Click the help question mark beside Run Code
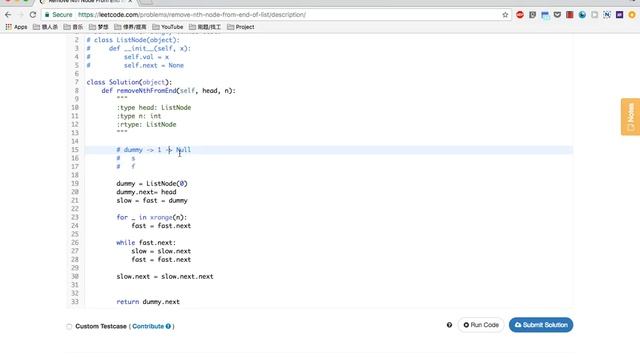Image resolution: width=640 pixels, height=360 pixels. tap(449, 325)
